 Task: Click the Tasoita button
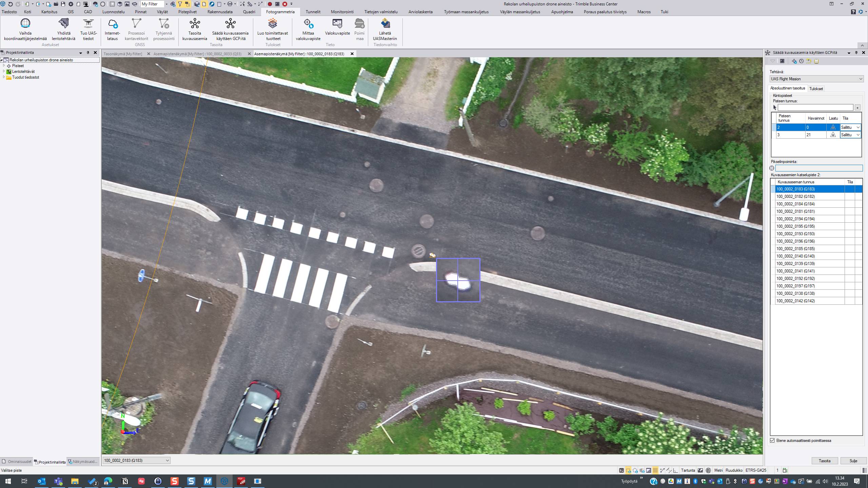tap(825, 461)
